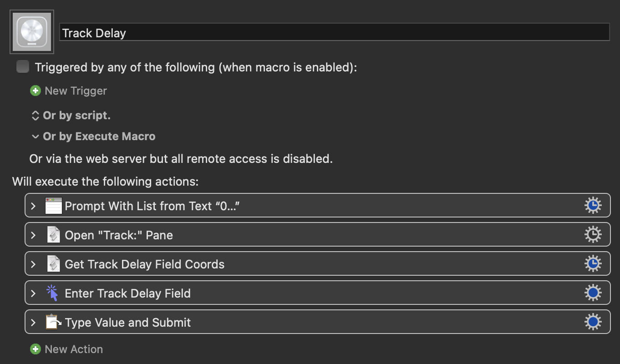Open gear menu for Type Value and Submit
The width and height of the screenshot is (620, 364).
[x=593, y=322]
